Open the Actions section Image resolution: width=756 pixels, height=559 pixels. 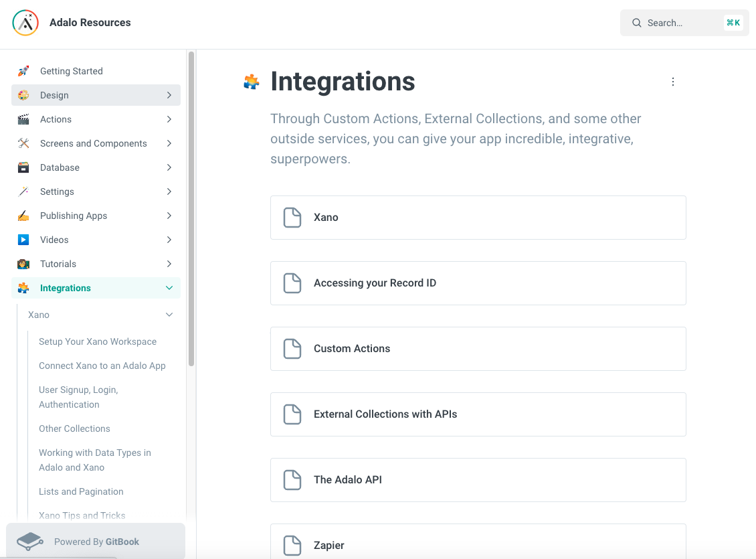coord(96,119)
